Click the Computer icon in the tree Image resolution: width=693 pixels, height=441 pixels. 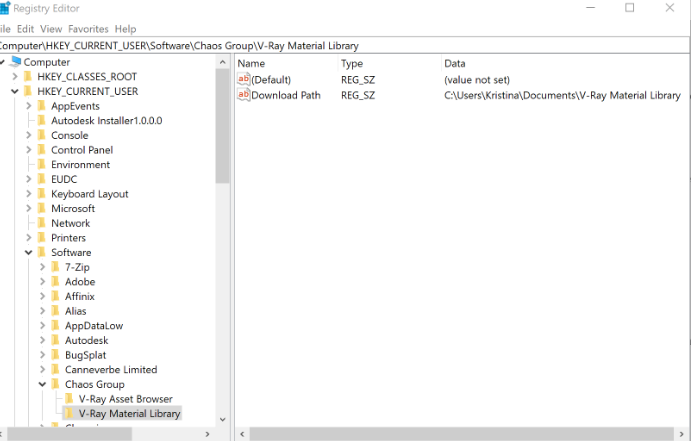(16, 61)
